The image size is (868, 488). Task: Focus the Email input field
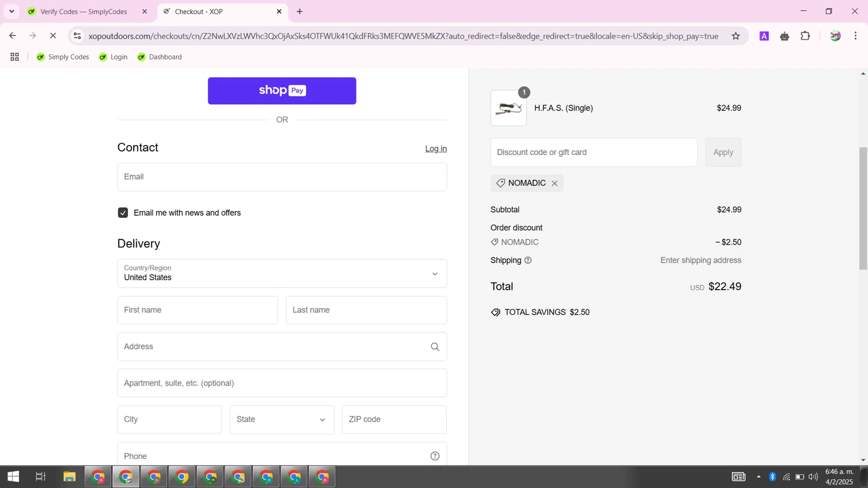[x=282, y=177]
